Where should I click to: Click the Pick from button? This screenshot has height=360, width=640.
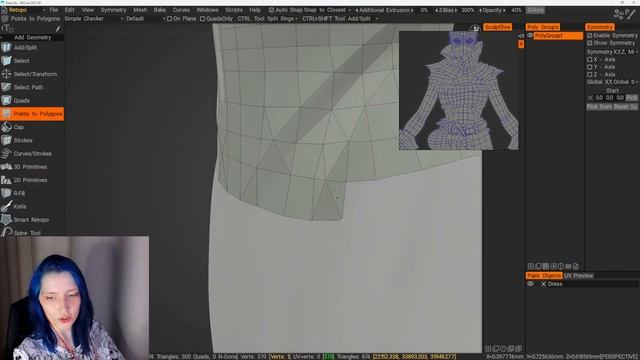tap(599, 107)
